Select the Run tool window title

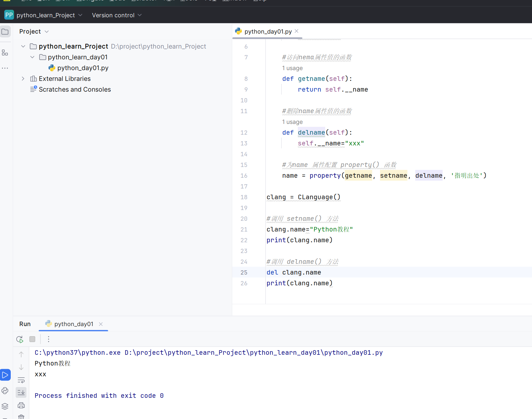coord(25,324)
